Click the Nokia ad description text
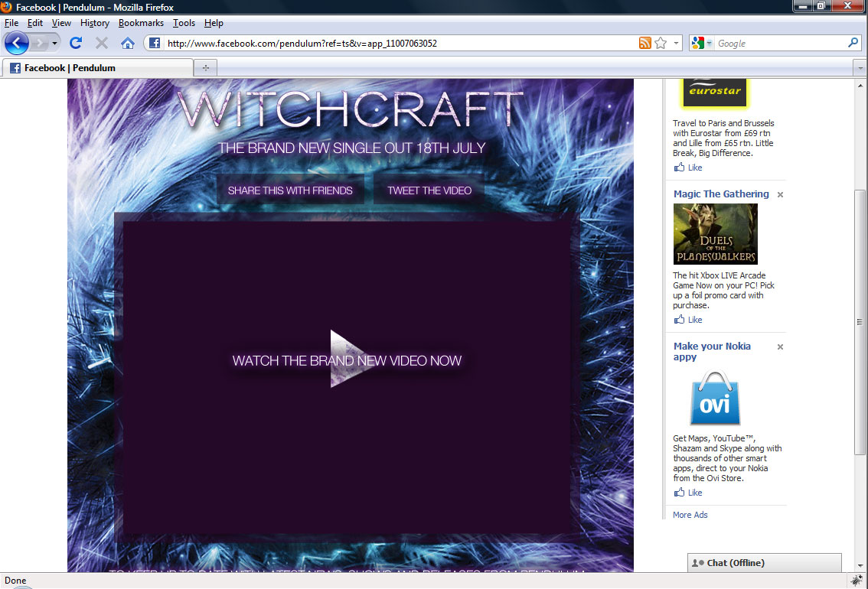The height and width of the screenshot is (589, 868). pyautogui.click(x=727, y=458)
